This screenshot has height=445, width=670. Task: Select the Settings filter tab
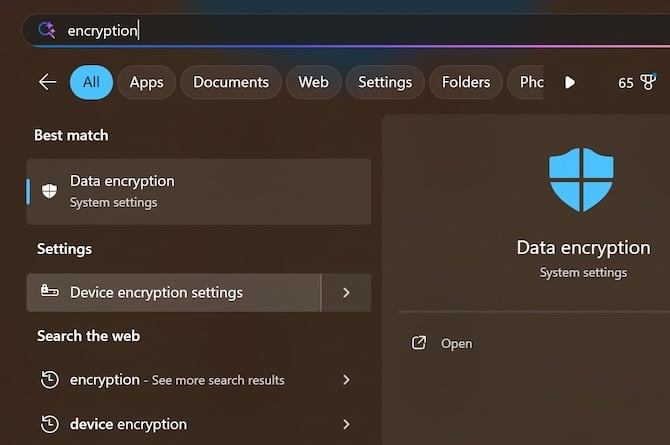click(385, 82)
